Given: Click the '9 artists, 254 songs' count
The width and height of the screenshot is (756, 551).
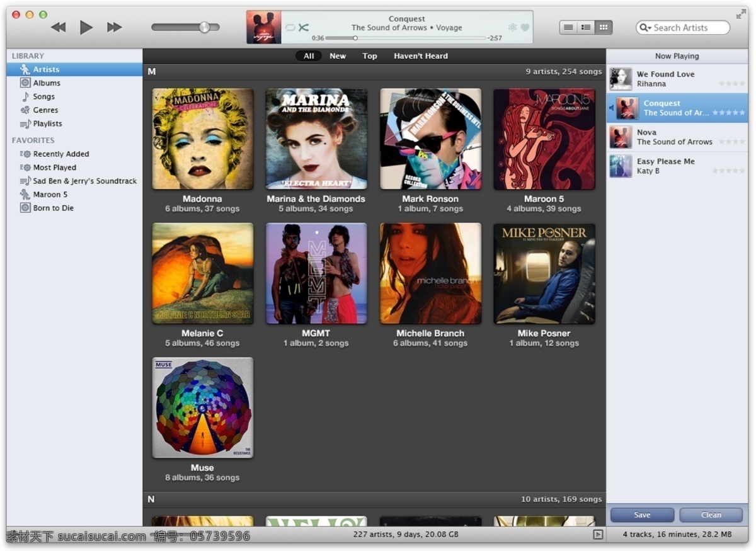Looking at the screenshot, I should click(564, 72).
